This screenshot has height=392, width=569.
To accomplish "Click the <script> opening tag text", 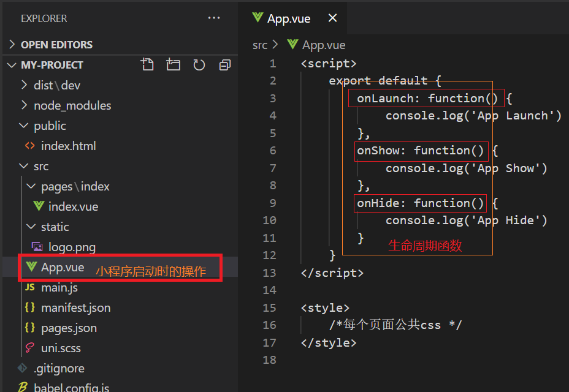I will [x=329, y=64].
